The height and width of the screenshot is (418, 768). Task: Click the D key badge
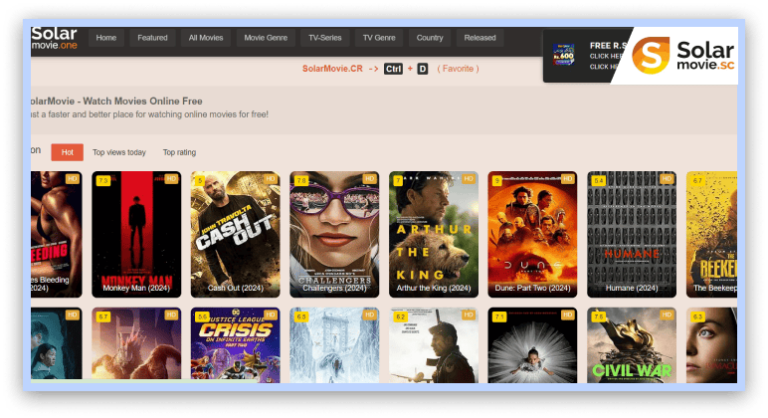point(423,69)
